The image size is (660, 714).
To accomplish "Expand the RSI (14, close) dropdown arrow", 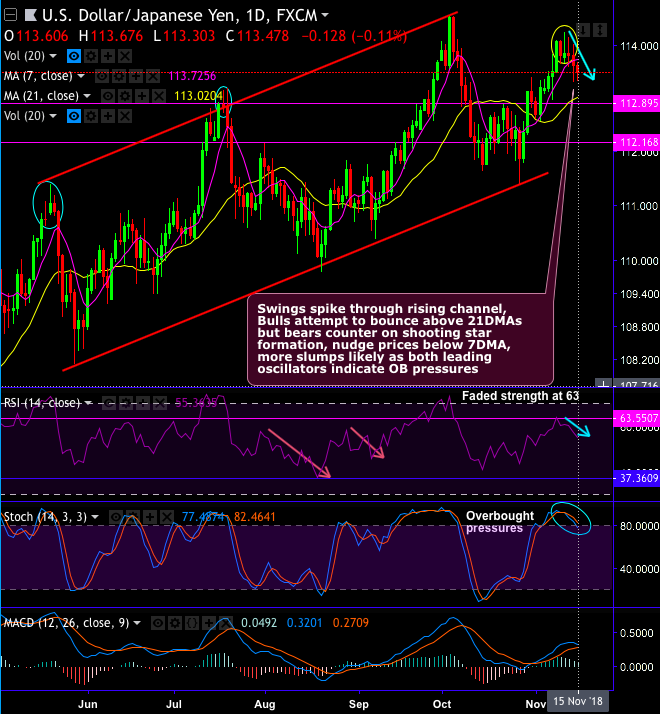I will click(x=88, y=403).
